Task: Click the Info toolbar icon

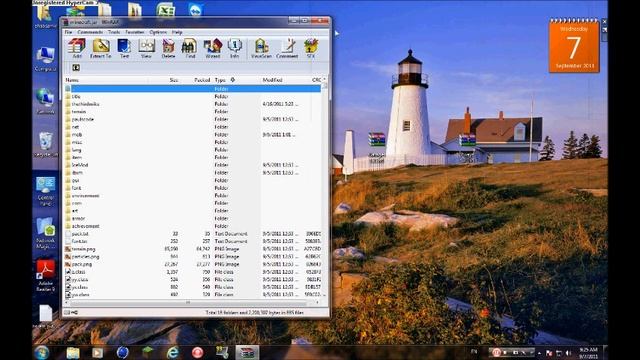Action: 235,48
